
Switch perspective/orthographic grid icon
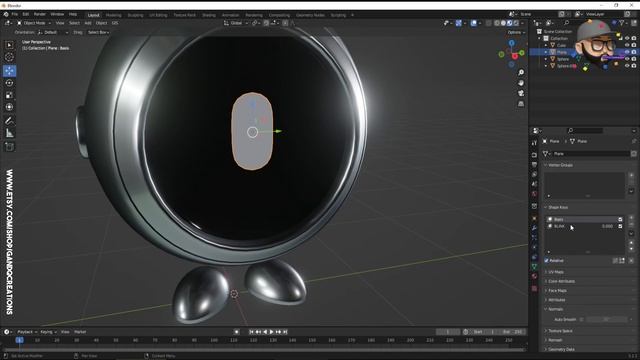[x=521, y=104]
